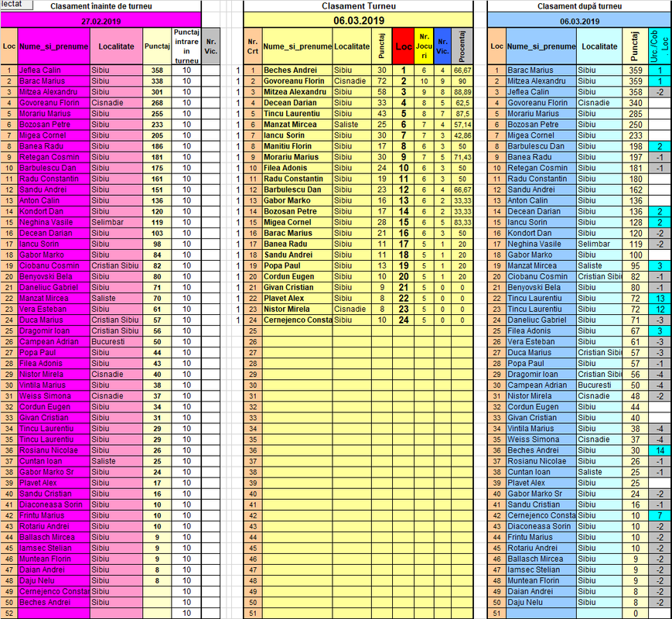Image resolution: width=672 pixels, height=619 pixels.
Task: Select Iamsec Stelian in before-tournament table
Action: (53, 549)
